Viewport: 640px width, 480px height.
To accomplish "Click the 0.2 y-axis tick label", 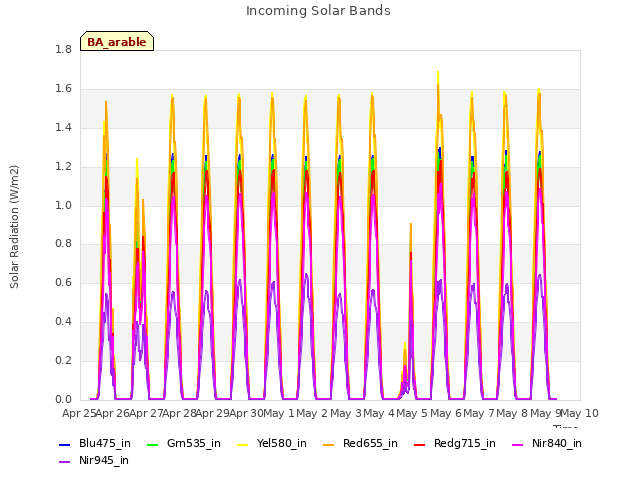I will click(63, 360).
